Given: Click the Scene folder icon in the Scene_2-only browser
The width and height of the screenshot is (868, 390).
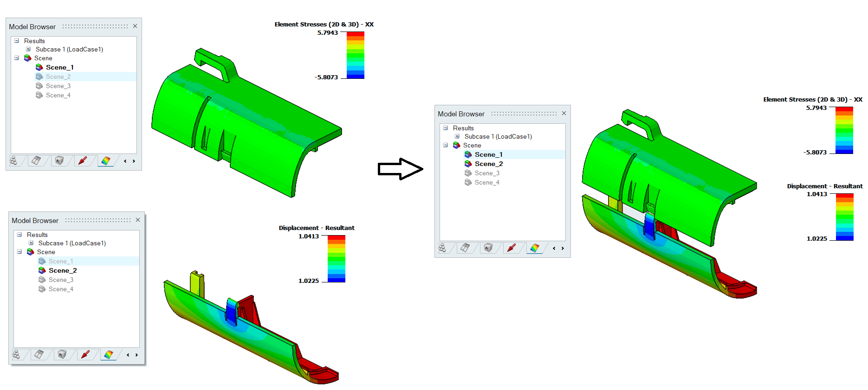Looking at the screenshot, I should coord(31,252).
